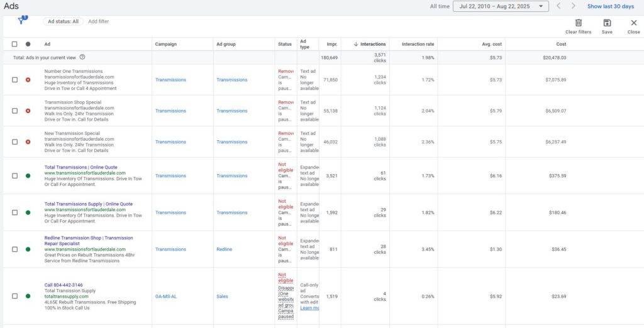The width and height of the screenshot is (644, 328).
Task: Click removed status icon for New Transmission Special
Action: pos(28,141)
